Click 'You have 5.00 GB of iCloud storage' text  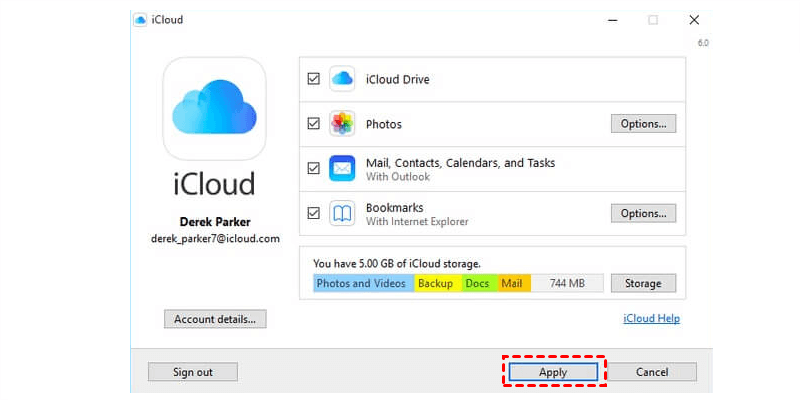[x=397, y=264]
